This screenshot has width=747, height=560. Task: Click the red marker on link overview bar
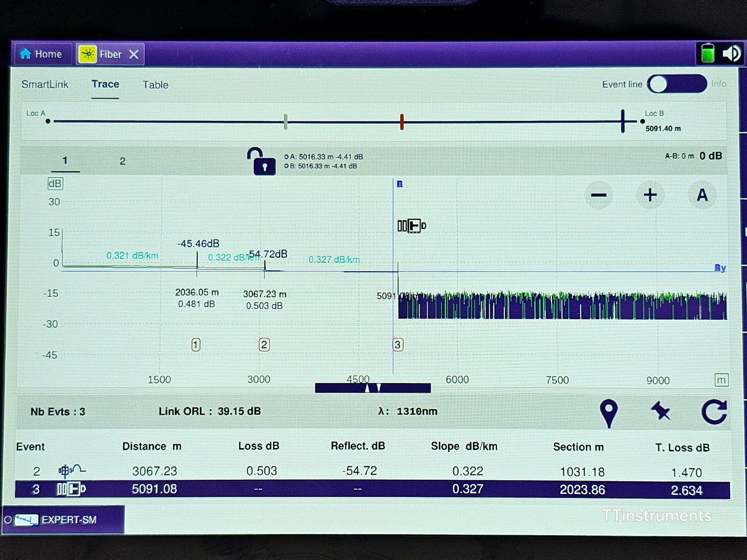402,122
